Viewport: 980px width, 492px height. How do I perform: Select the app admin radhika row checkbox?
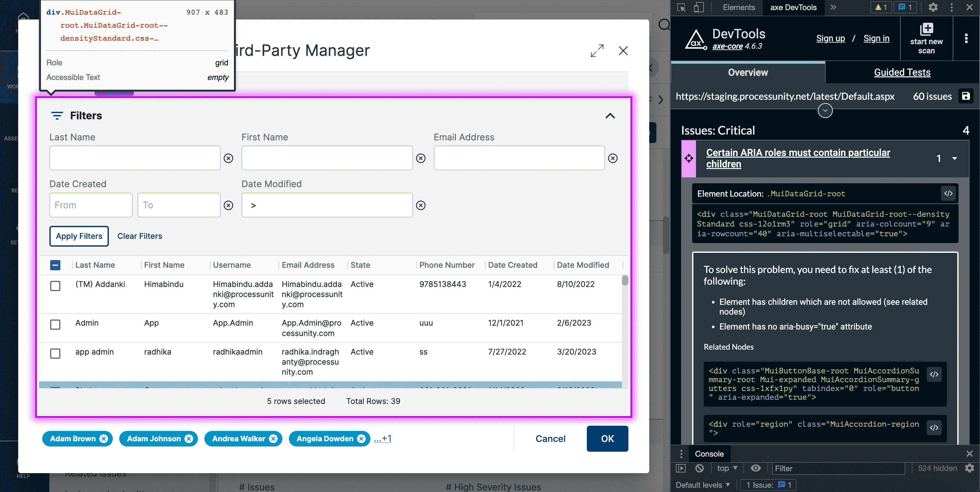click(55, 353)
